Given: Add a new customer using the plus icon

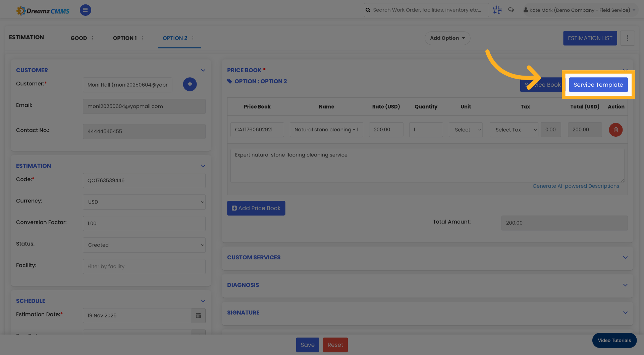Looking at the screenshot, I should [x=190, y=84].
